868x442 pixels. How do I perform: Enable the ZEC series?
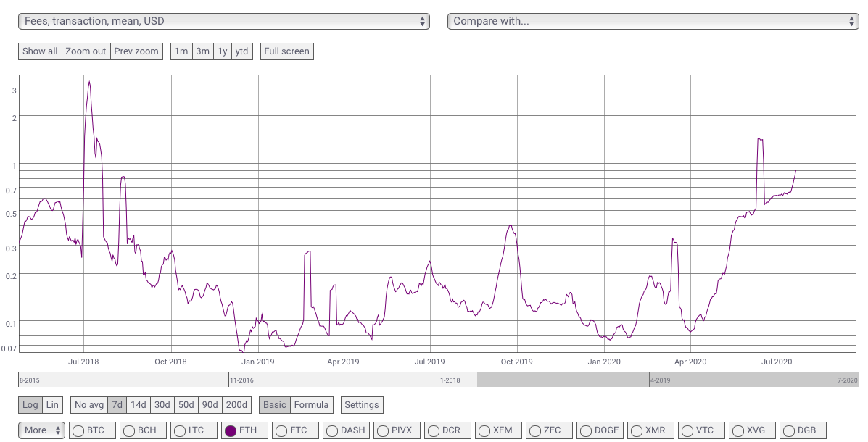pos(549,430)
